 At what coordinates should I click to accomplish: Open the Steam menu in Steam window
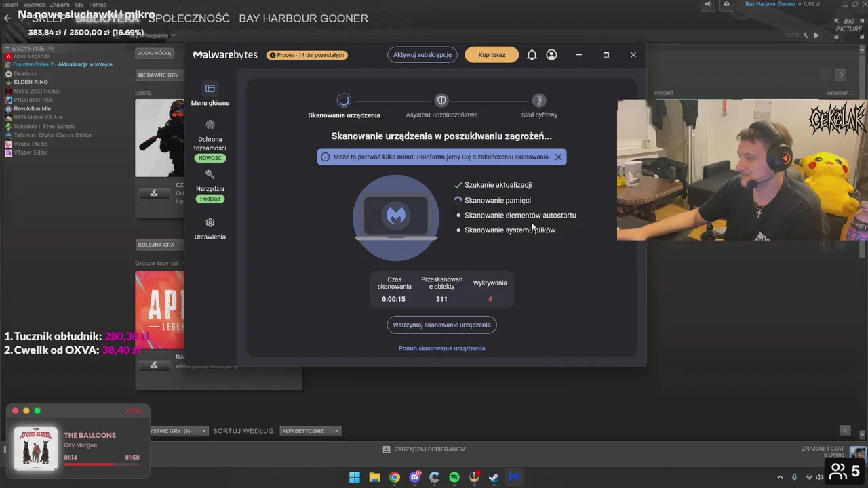pos(9,5)
